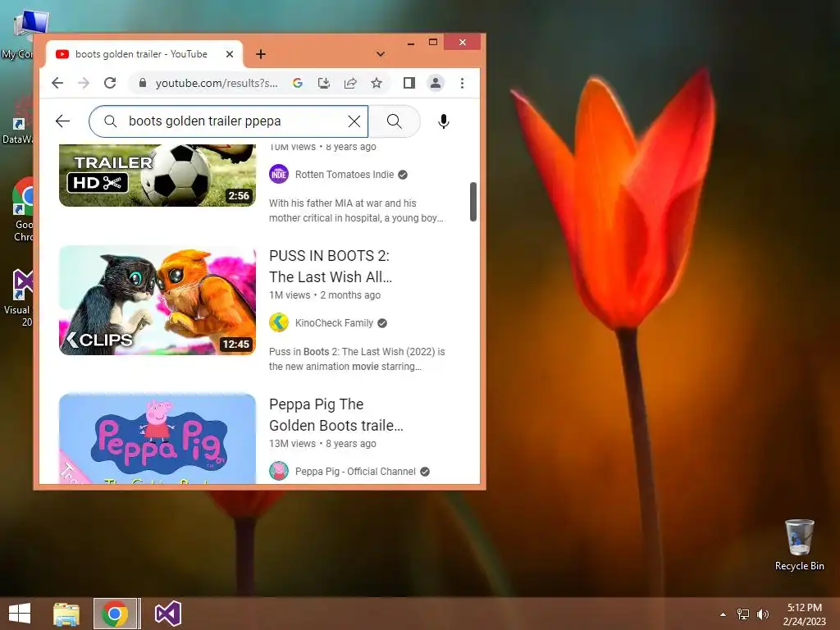Click the results page scrollbar thumb
This screenshot has height=630, width=840.
click(473, 202)
